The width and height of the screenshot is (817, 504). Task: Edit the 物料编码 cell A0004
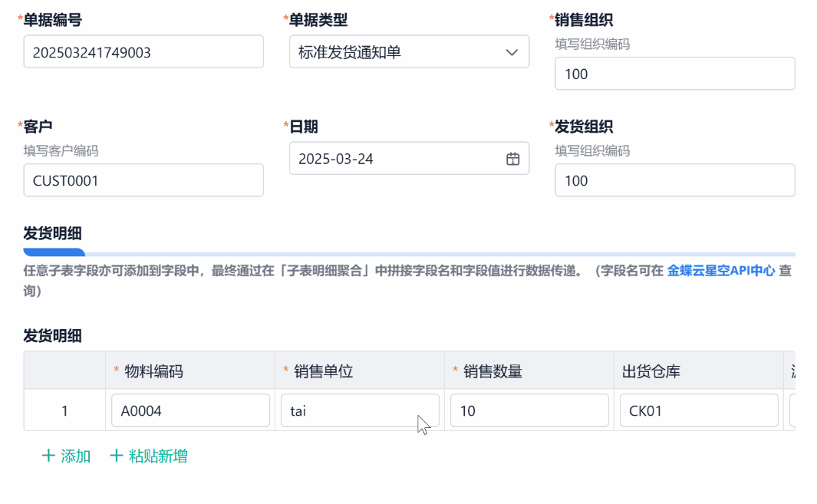190,410
